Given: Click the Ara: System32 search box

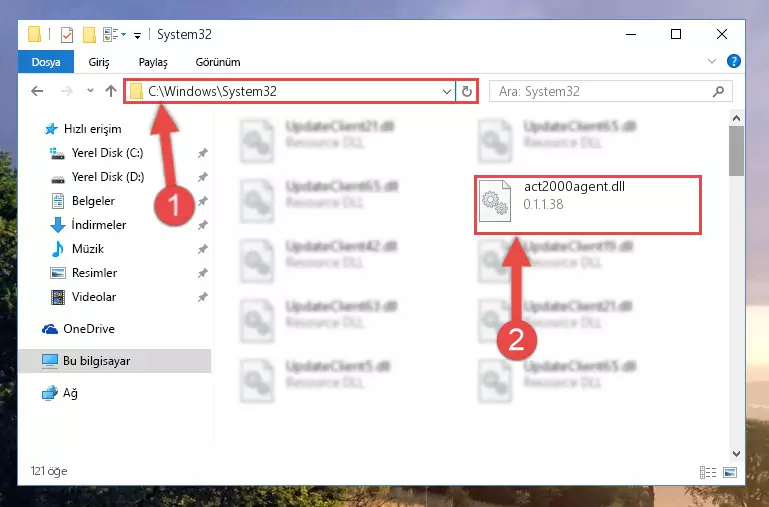Looking at the screenshot, I should (611, 92).
